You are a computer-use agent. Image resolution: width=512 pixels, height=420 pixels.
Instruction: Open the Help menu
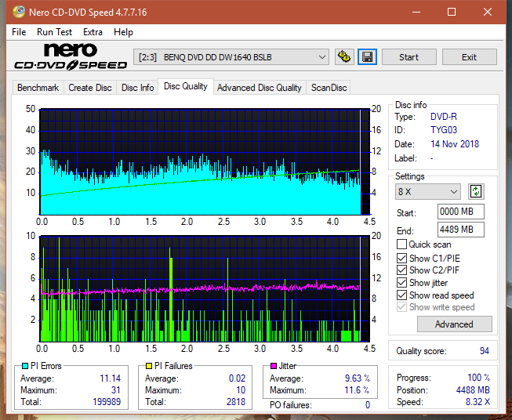click(x=123, y=32)
